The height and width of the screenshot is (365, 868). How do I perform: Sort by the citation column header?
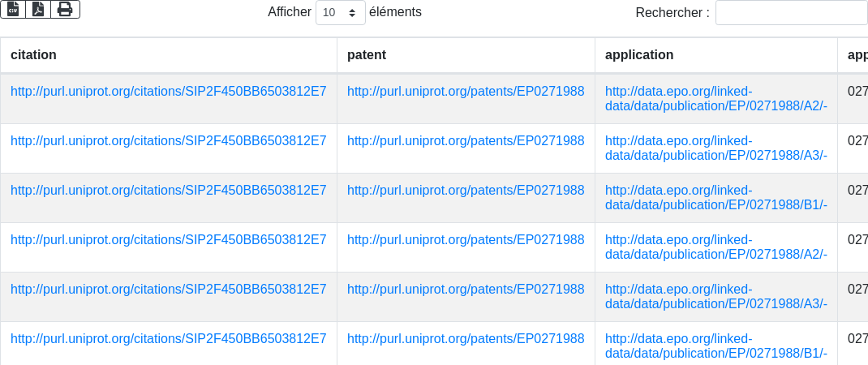(33, 55)
